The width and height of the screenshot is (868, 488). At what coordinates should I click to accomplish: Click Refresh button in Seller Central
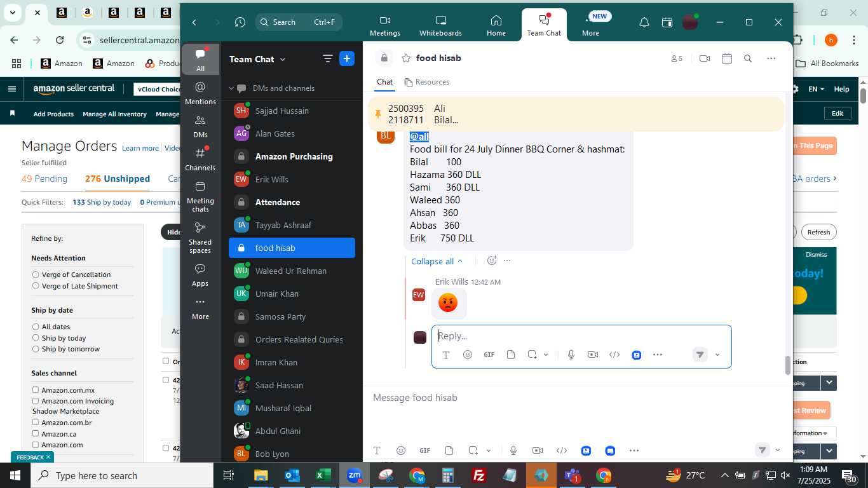(x=818, y=232)
